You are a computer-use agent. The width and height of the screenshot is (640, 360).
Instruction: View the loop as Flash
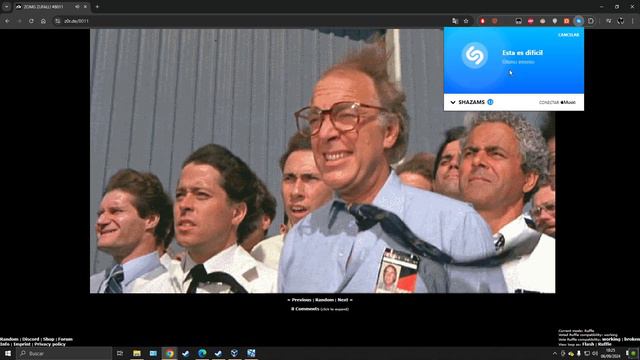click(x=588, y=344)
